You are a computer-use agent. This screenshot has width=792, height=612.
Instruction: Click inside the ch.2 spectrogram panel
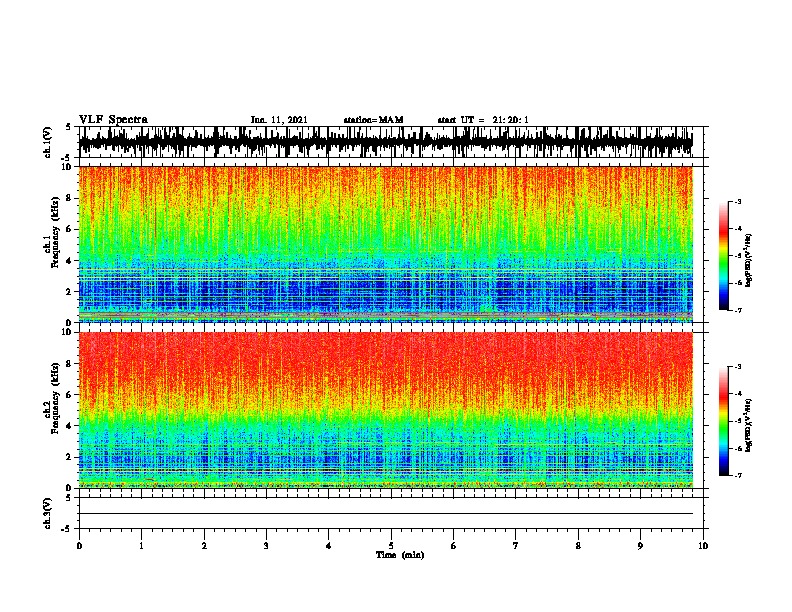click(x=385, y=410)
